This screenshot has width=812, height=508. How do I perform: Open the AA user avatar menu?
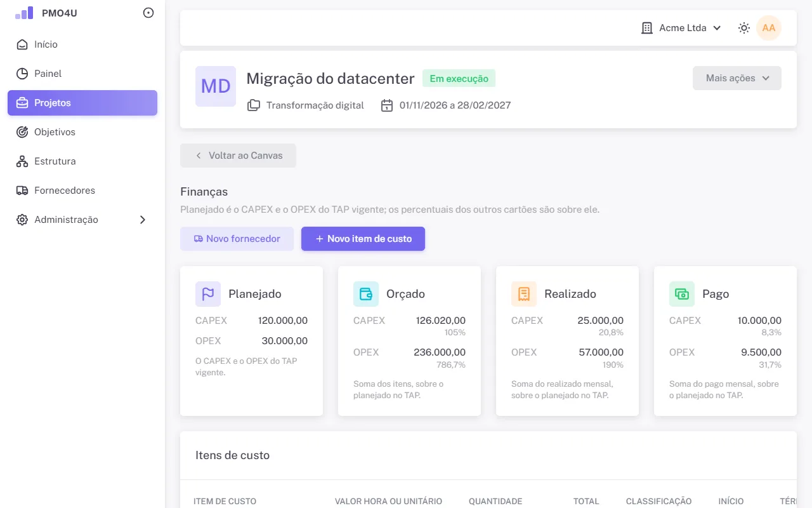point(769,28)
